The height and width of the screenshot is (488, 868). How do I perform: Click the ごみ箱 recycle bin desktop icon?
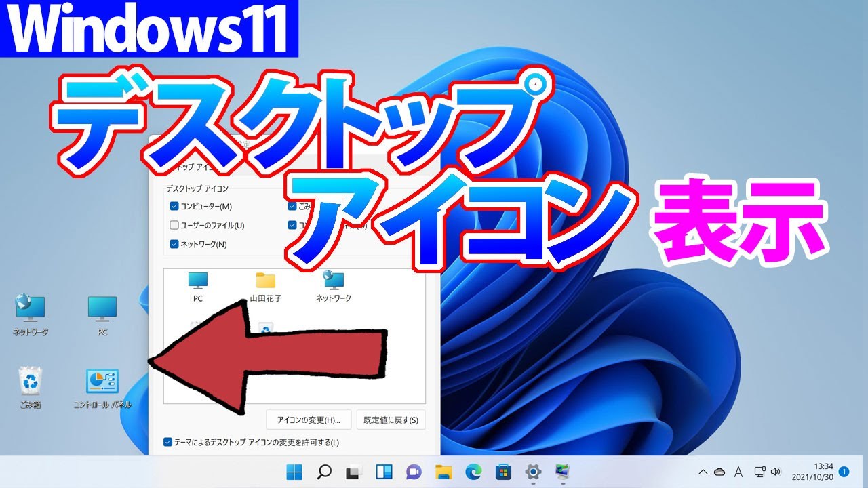click(x=31, y=388)
